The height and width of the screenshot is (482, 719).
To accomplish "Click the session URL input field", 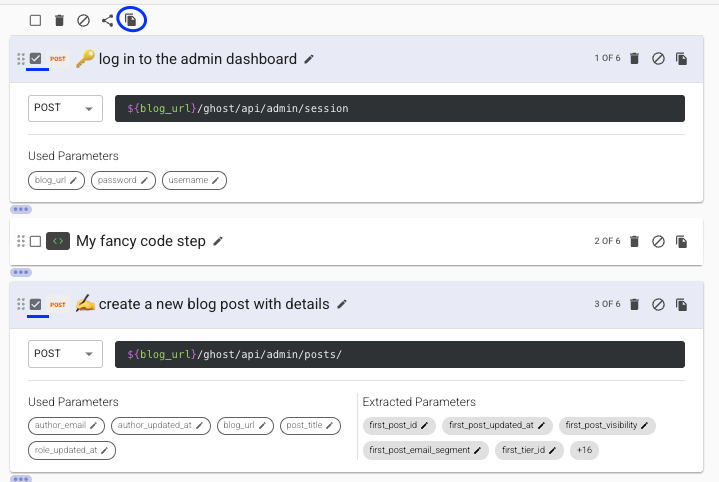I will [399, 108].
